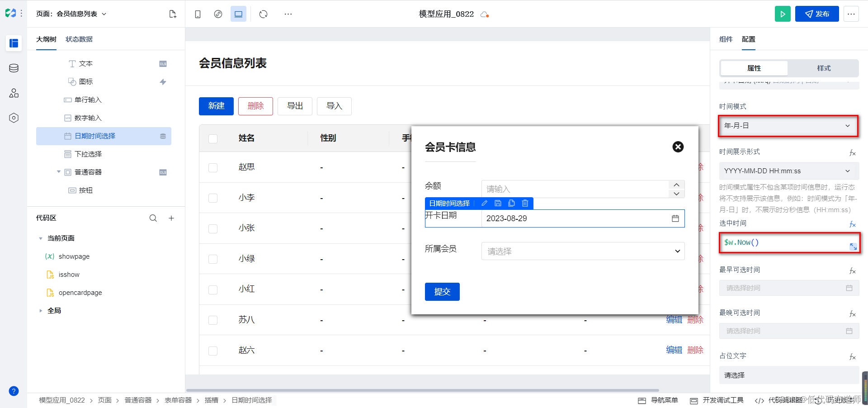Viewport: 868px width, 408px height.
Task: Click the copy icon on component toolbar
Action: (511, 204)
